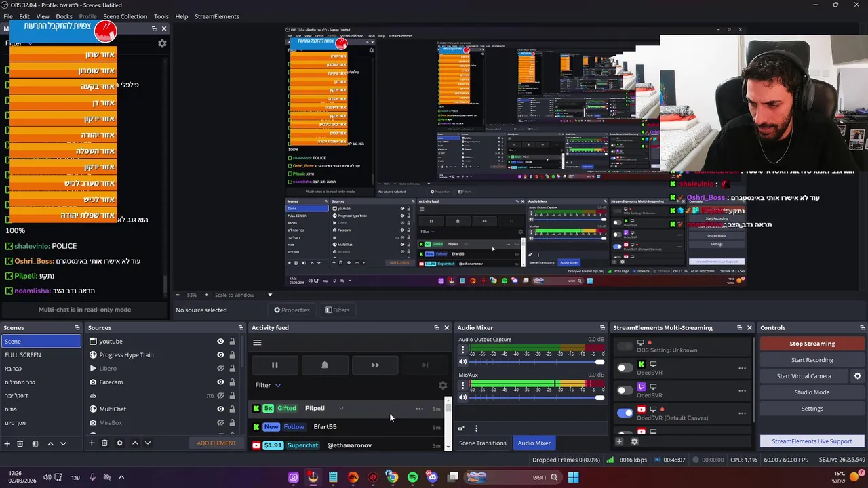
Task: Mute alerts with the bell button
Action: pyautogui.click(x=325, y=365)
